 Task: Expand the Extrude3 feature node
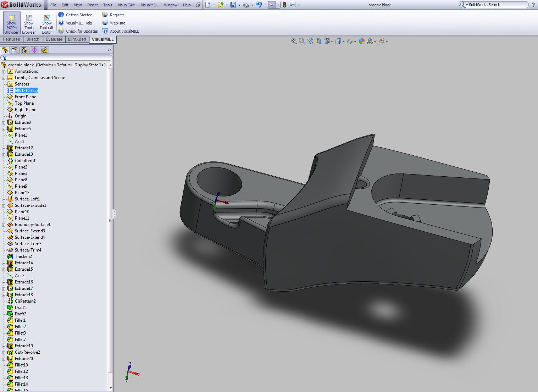point(4,123)
